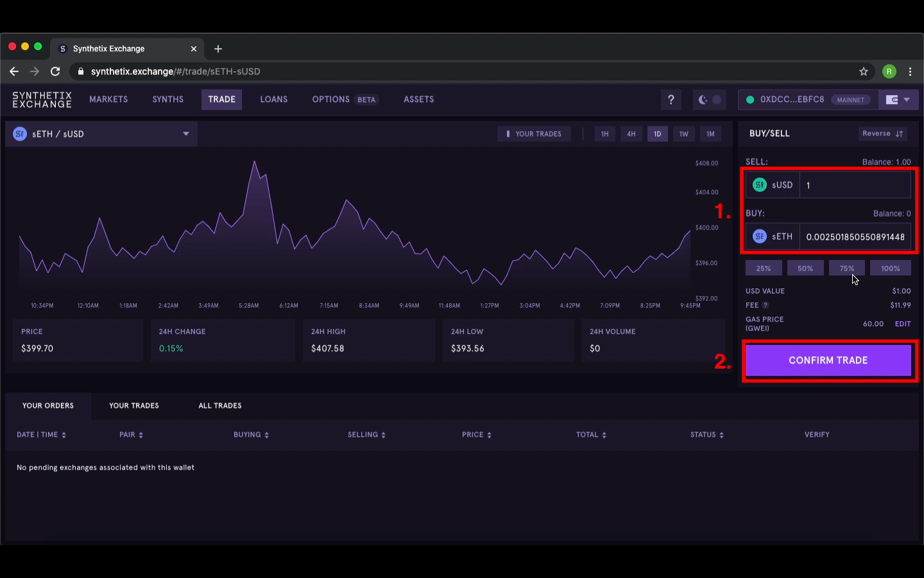The height and width of the screenshot is (578, 924).
Task: Edit the gas price
Action: click(x=903, y=324)
